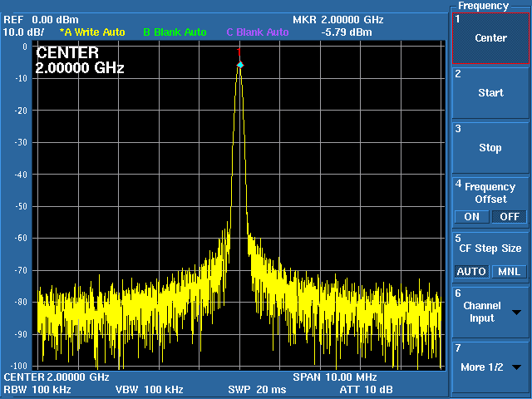The width and height of the screenshot is (532, 399).
Task: Select the Frequency menu title
Action: 490,6
